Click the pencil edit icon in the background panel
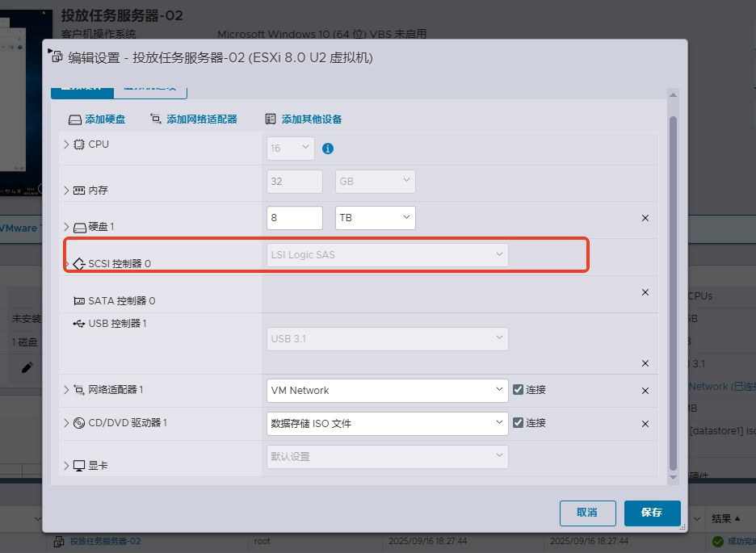 pyautogui.click(x=27, y=367)
